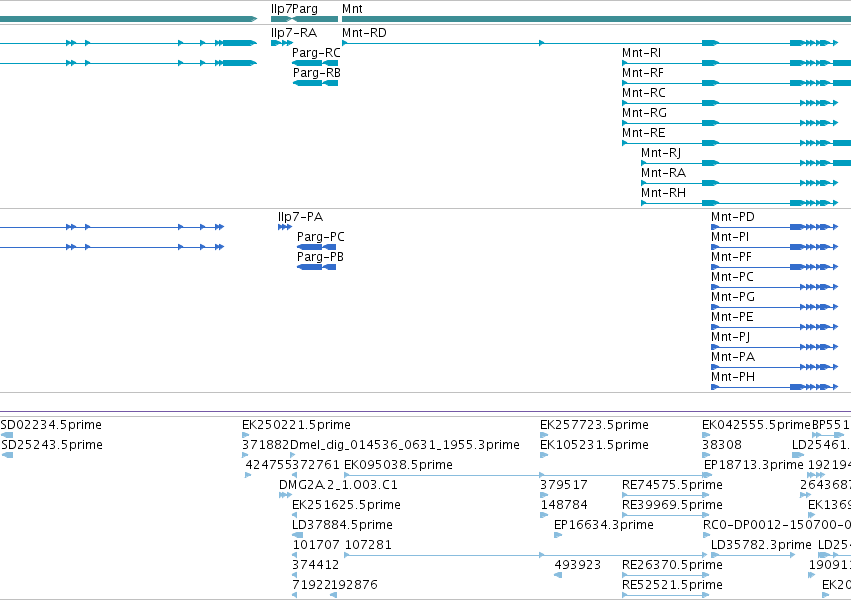Click the 379517 feature label
The width and height of the screenshot is (851, 600).
[x=564, y=485]
